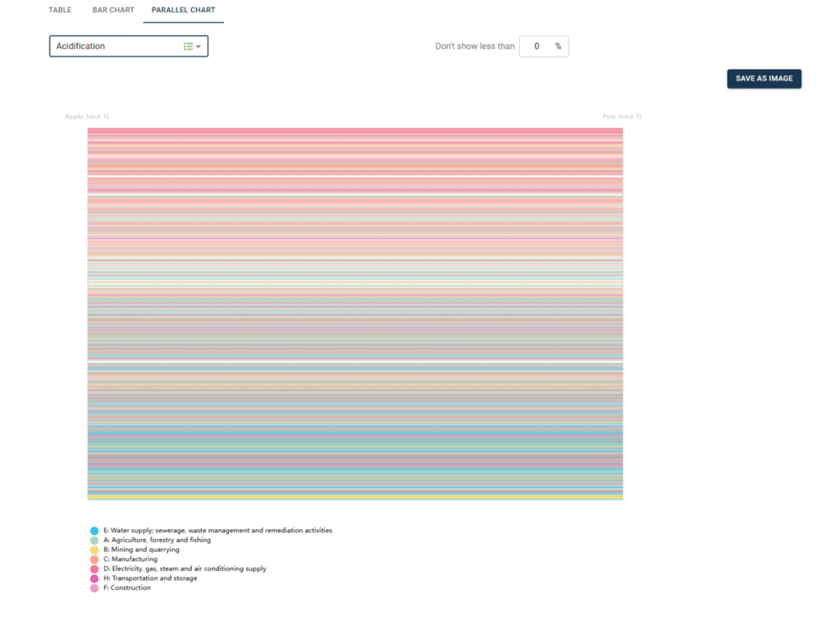Click the blue Water supply legend dot
This screenshot has height=630, width=840.
click(94, 532)
